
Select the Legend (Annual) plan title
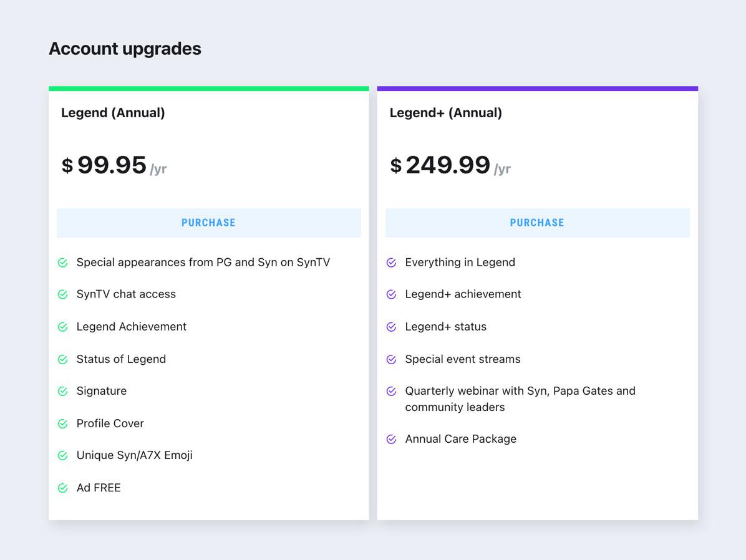click(x=113, y=113)
